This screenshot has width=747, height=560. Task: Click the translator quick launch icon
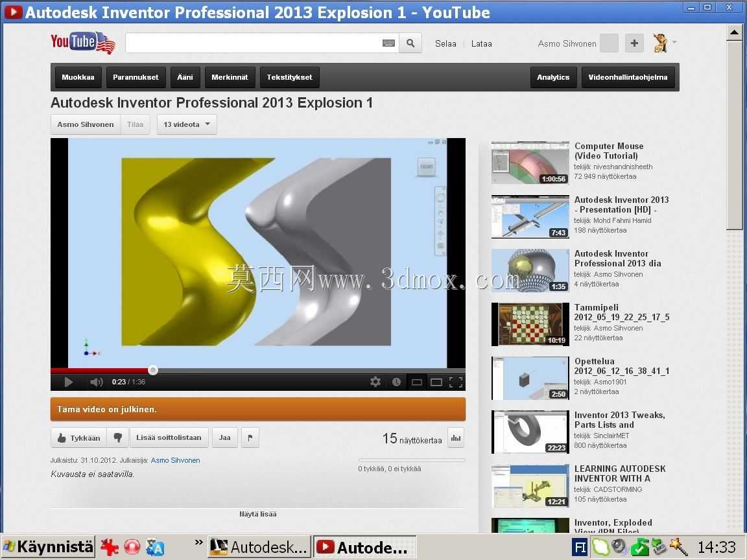[155, 547]
